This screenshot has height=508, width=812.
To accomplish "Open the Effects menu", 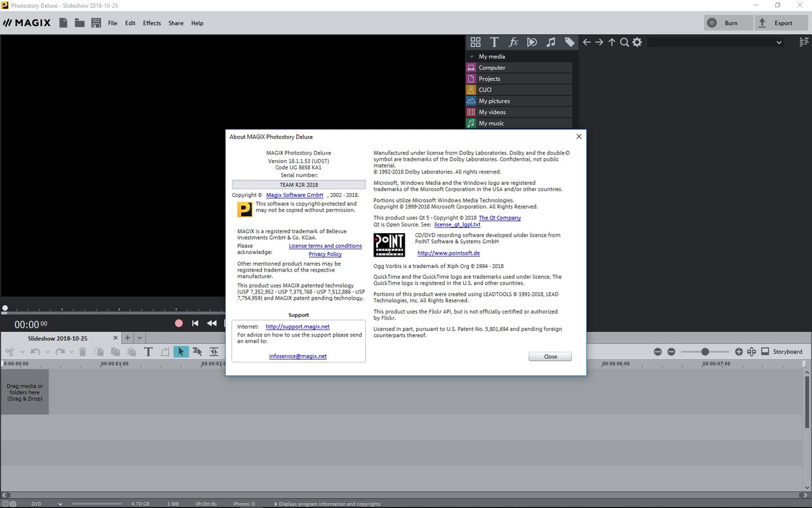I will tap(152, 23).
